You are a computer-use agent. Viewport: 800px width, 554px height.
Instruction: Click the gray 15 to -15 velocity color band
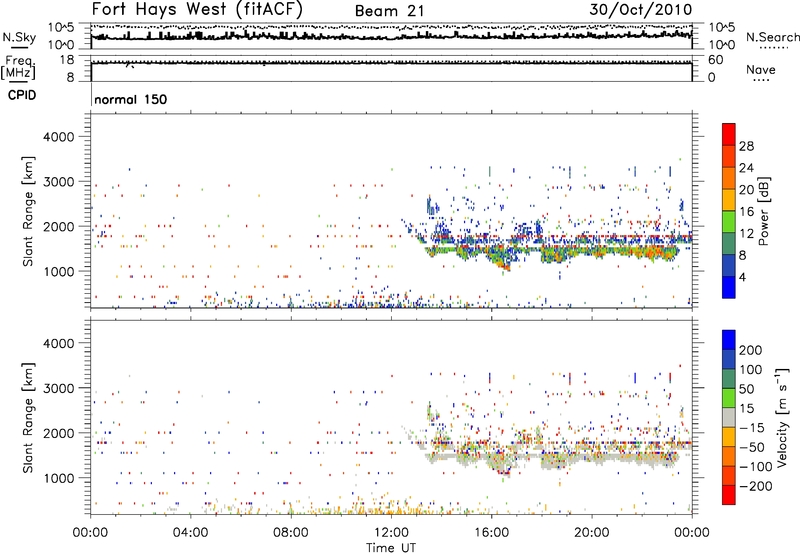[x=729, y=417]
